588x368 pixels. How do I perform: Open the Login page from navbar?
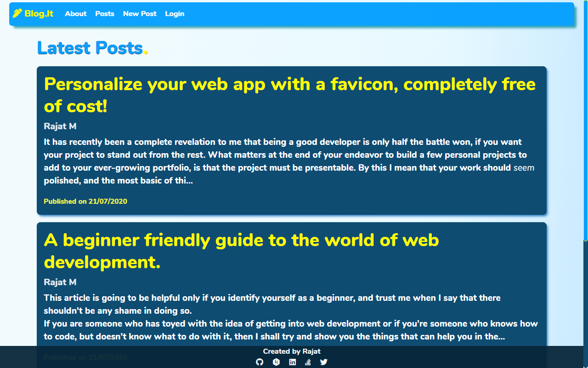tap(175, 14)
